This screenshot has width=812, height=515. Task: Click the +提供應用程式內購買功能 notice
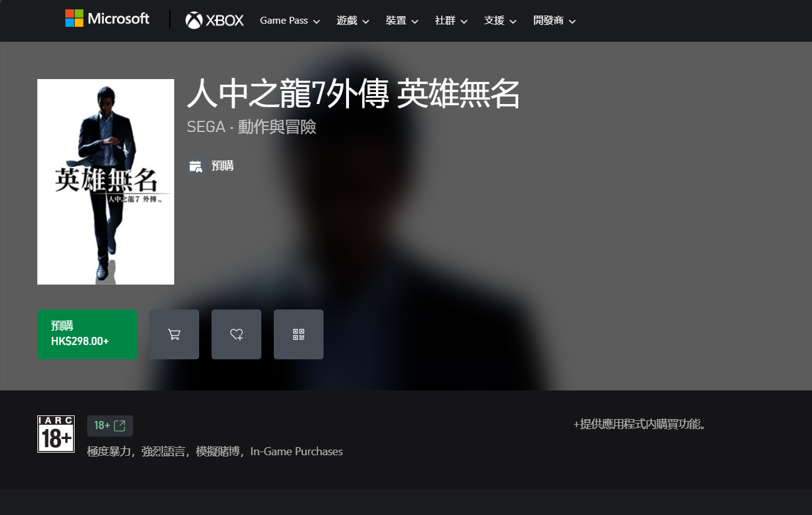click(639, 425)
